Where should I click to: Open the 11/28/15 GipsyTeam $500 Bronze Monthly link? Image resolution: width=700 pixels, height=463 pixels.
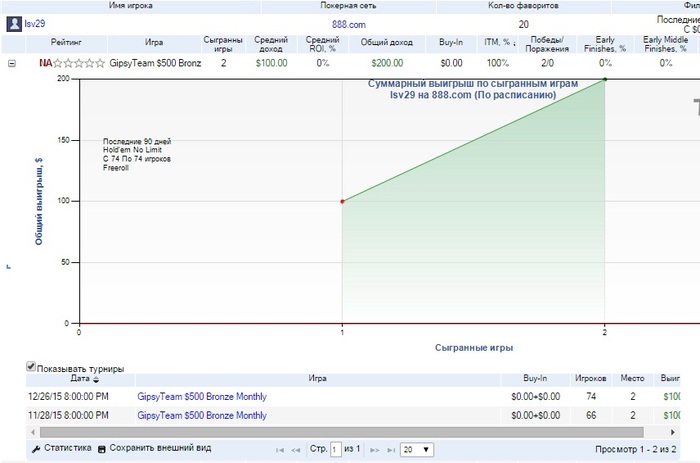[x=202, y=415]
